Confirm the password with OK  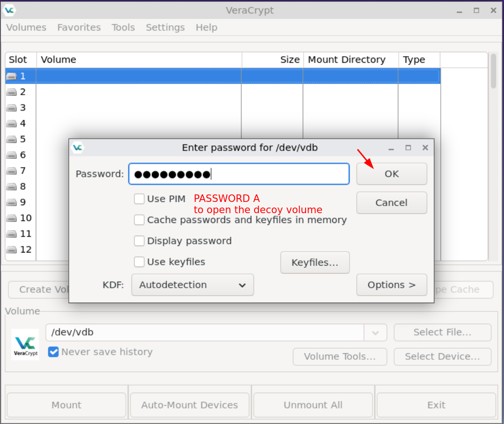point(392,174)
